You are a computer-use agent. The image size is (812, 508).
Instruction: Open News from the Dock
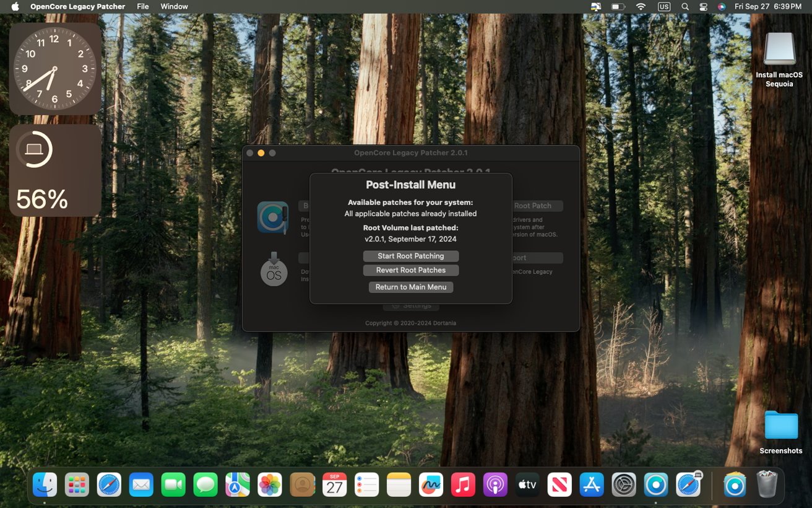pos(559,484)
